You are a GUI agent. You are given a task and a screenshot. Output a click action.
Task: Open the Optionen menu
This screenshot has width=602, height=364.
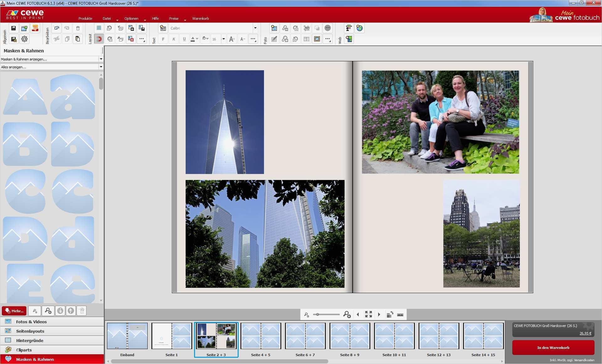131,18
